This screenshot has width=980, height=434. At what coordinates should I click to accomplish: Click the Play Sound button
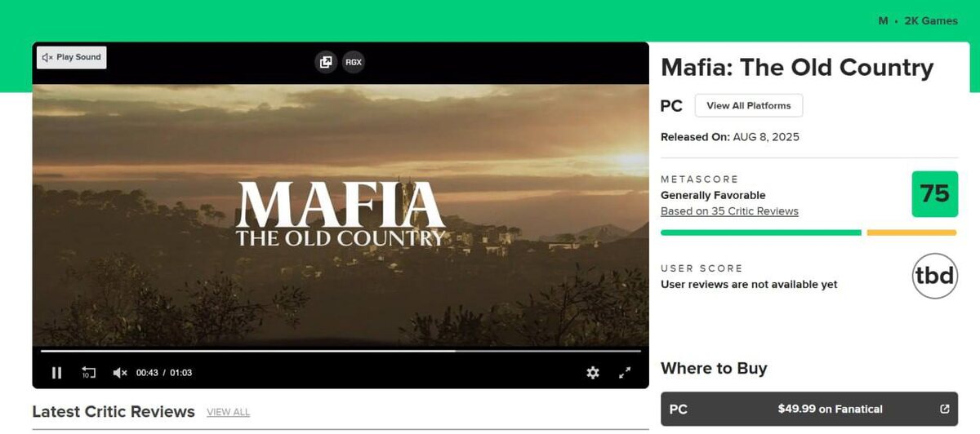tap(72, 57)
